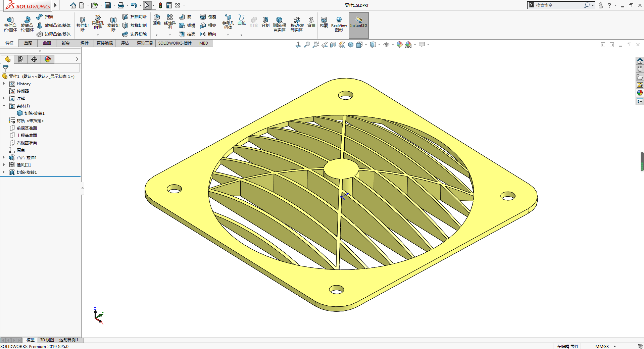
Task: Click the Save button in title toolbar
Action: 108,5
